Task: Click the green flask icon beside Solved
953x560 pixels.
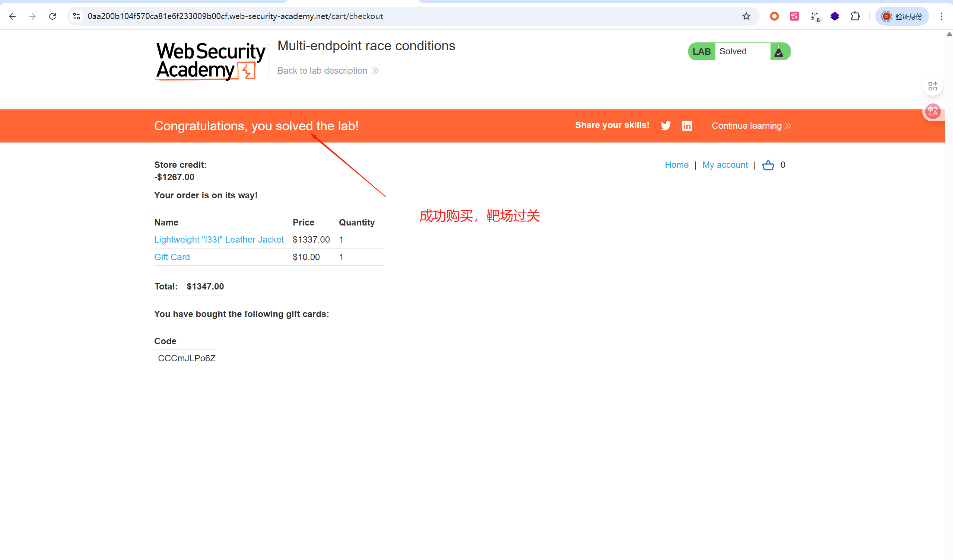Action: [x=779, y=51]
